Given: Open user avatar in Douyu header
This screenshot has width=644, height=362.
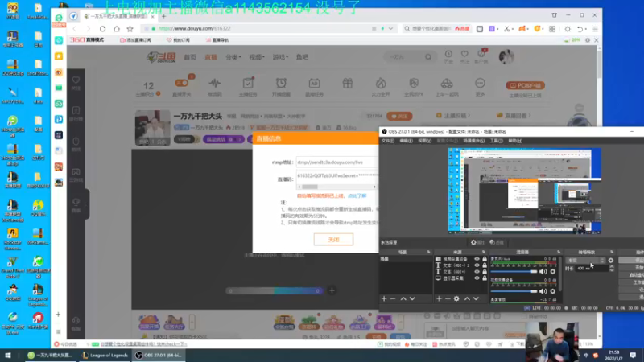Looking at the screenshot, I should coord(506,56).
